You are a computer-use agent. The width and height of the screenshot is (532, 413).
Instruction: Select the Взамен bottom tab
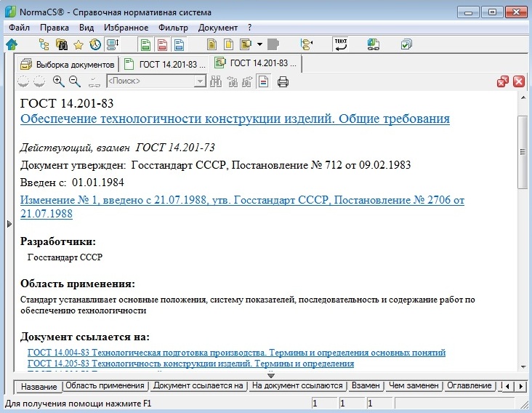pos(366,386)
